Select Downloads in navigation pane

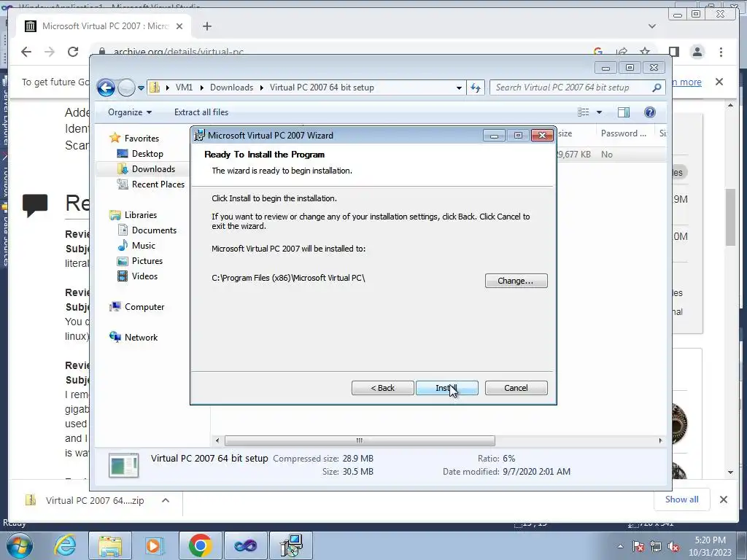click(153, 169)
